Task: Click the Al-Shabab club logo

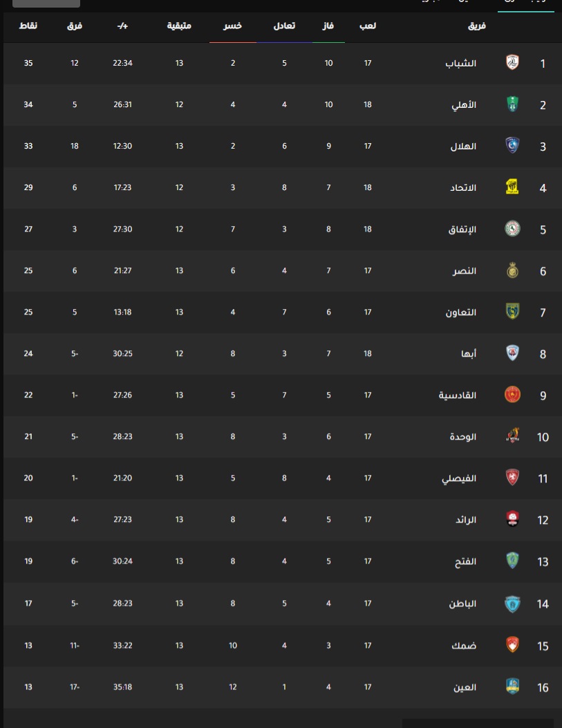Action: (512, 62)
